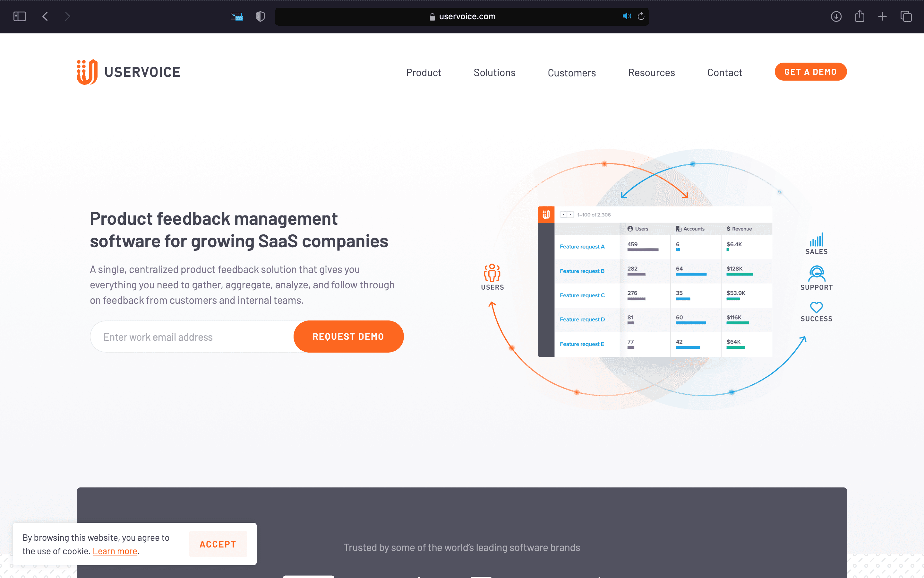The image size is (924, 578).
Task: Show the tab overview icon
Action: pos(906,16)
